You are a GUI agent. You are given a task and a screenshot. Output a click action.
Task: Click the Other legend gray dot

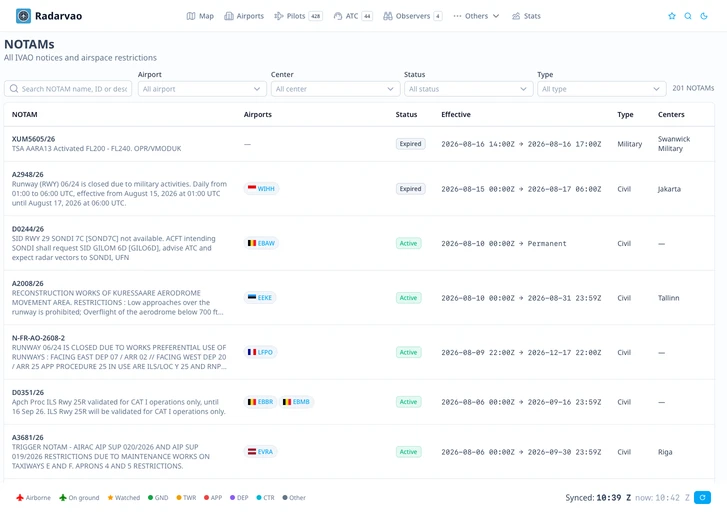pos(285,498)
